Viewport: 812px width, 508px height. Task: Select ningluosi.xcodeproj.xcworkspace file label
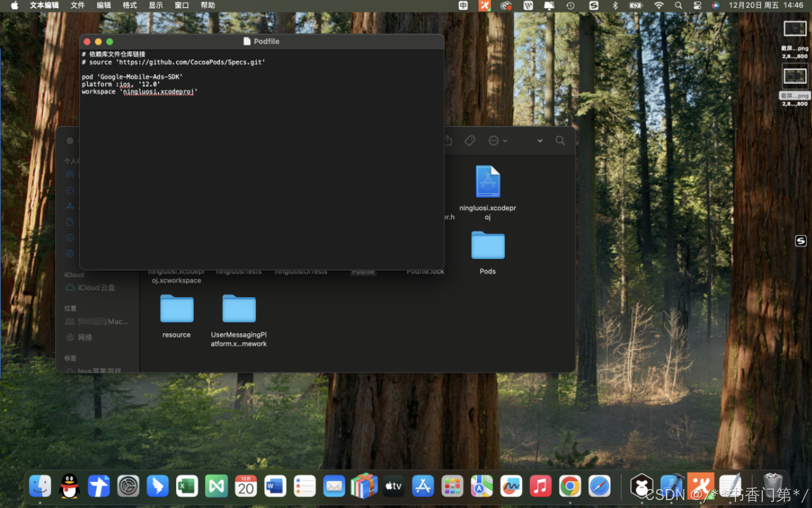click(177, 276)
